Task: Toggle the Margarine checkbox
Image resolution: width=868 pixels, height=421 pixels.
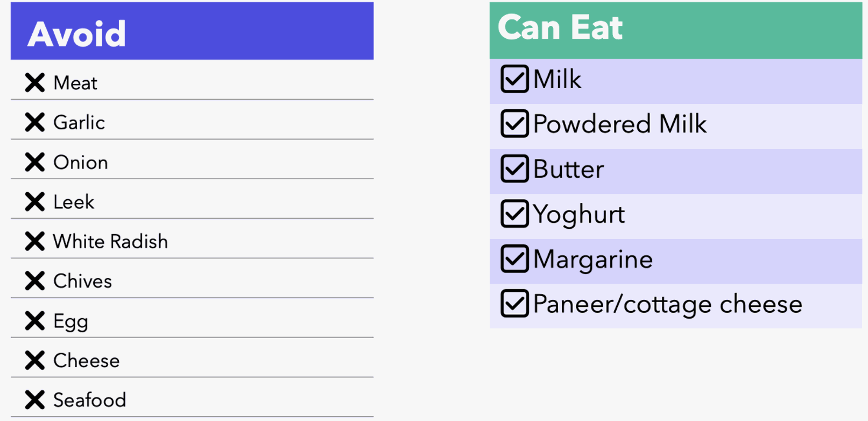Action: click(514, 259)
